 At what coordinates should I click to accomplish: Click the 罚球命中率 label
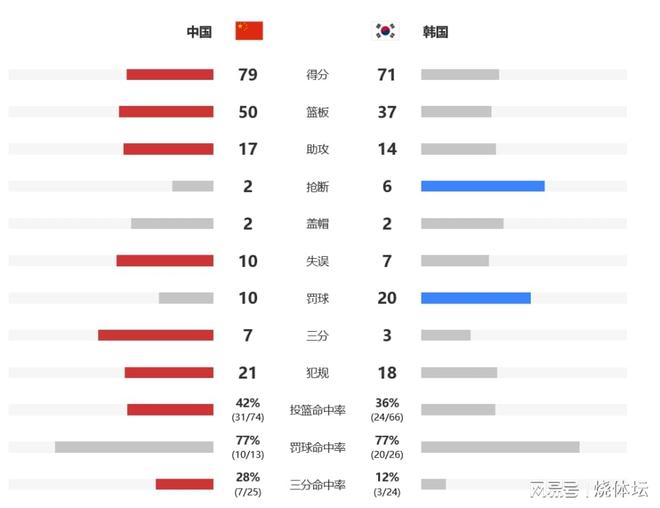click(317, 447)
